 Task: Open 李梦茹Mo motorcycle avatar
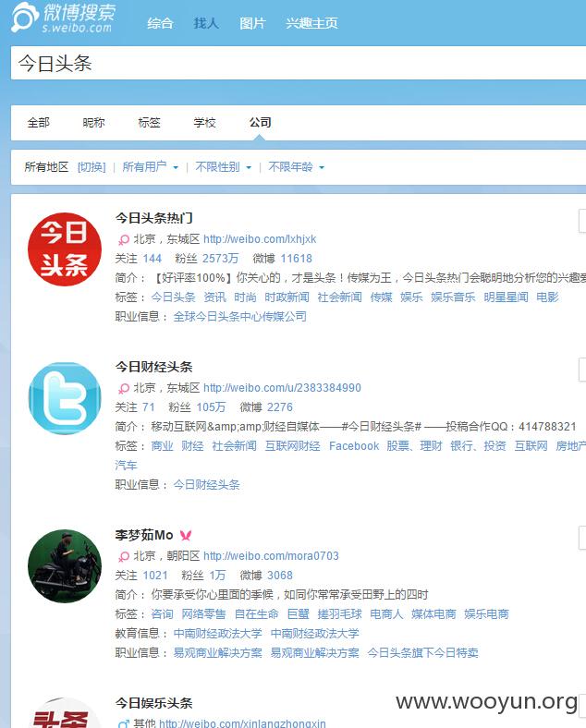tap(65, 566)
